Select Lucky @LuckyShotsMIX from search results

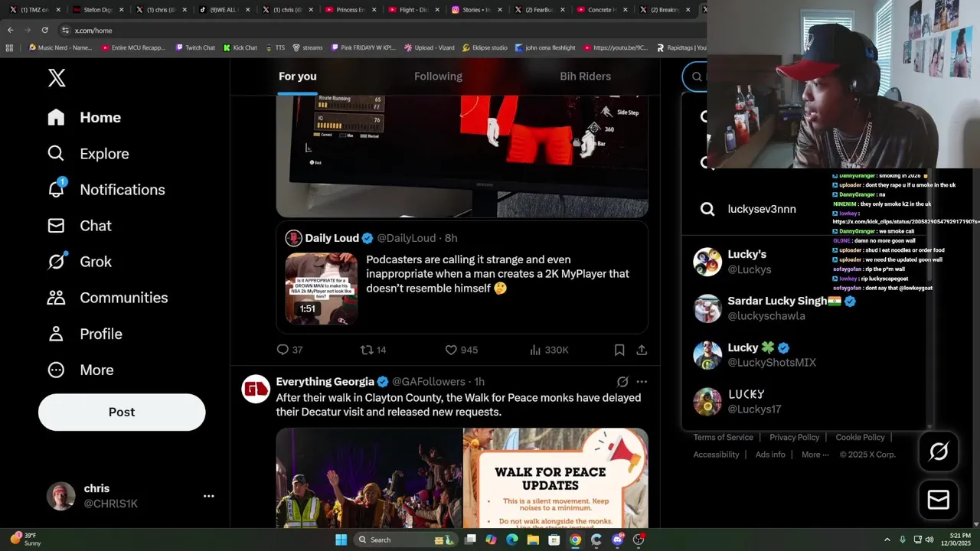coord(804,354)
